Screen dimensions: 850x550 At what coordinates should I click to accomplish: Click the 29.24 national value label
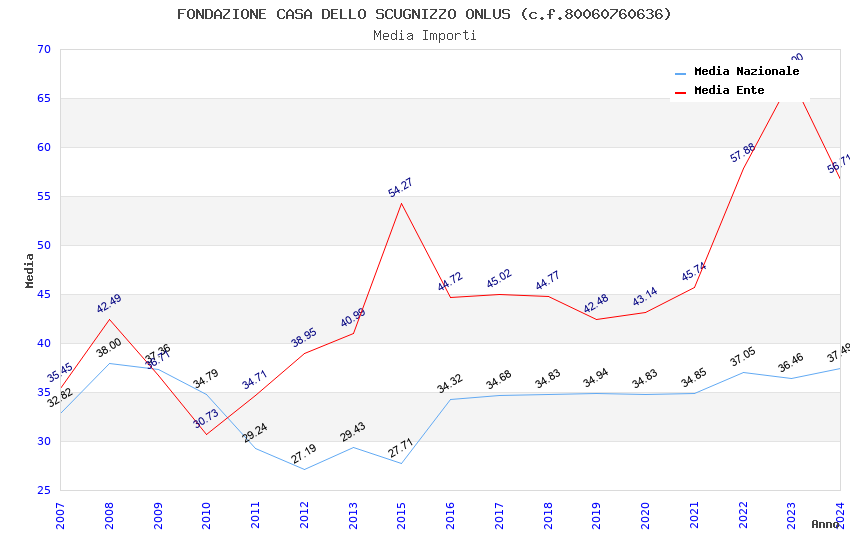(255, 432)
